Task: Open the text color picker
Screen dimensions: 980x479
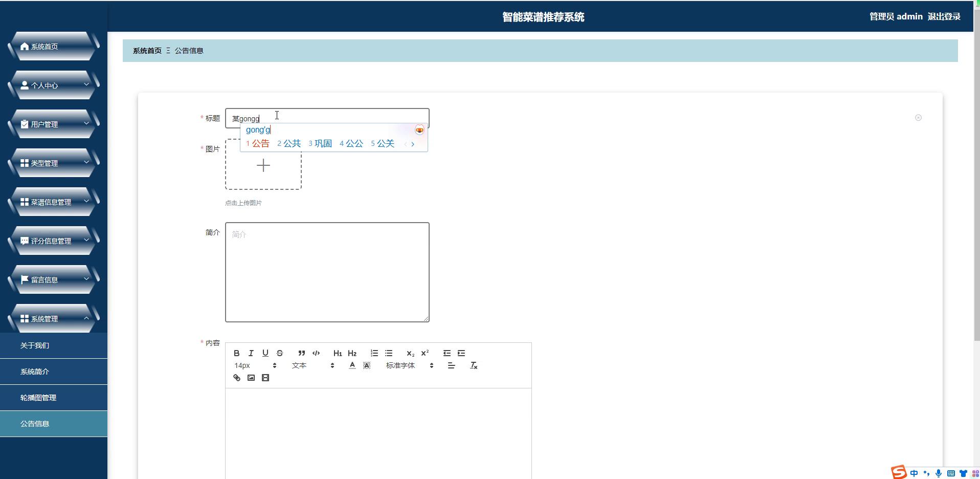Action: coord(352,365)
